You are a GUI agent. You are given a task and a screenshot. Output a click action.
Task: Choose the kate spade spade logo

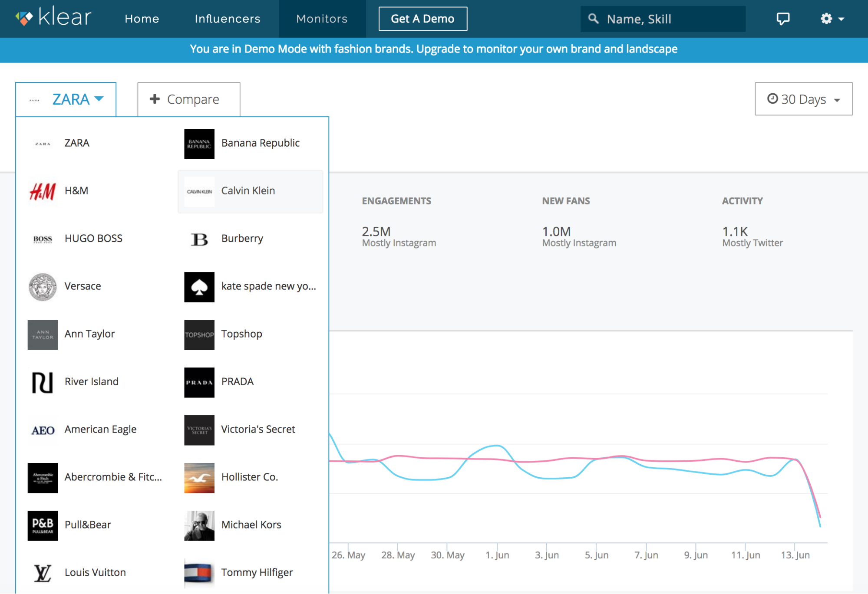coord(199,287)
